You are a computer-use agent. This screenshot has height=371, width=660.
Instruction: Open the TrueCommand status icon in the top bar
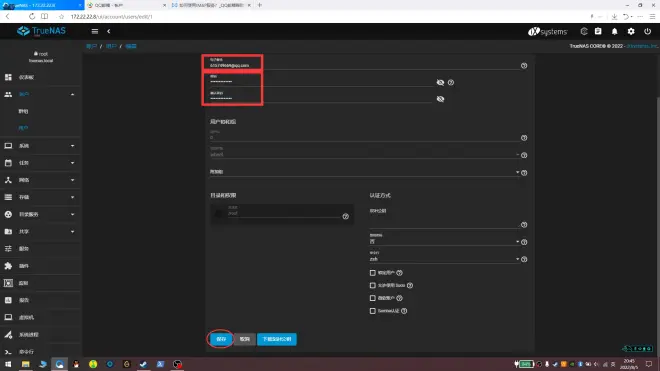click(584, 31)
